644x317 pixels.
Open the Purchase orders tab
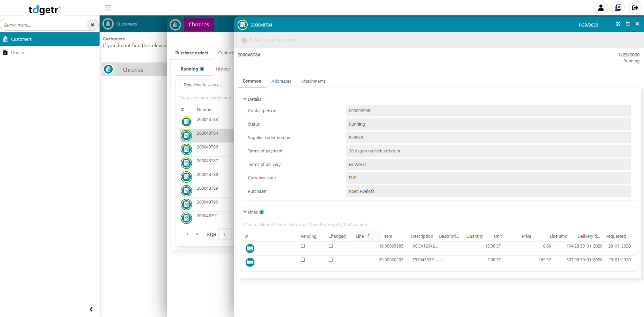(x=192, y=53)
